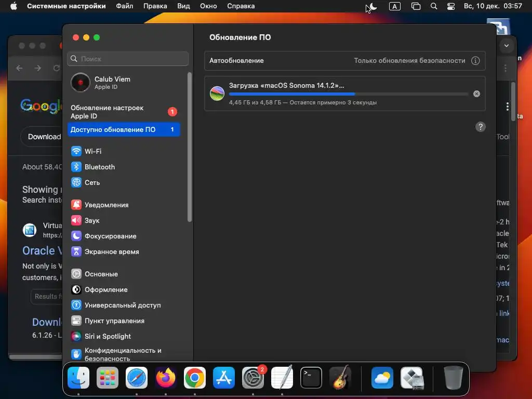This screenshot has width=532, height=399.
Task: Open System Settings dock icon
Action: pyautogui.click(x=253, y=378)
